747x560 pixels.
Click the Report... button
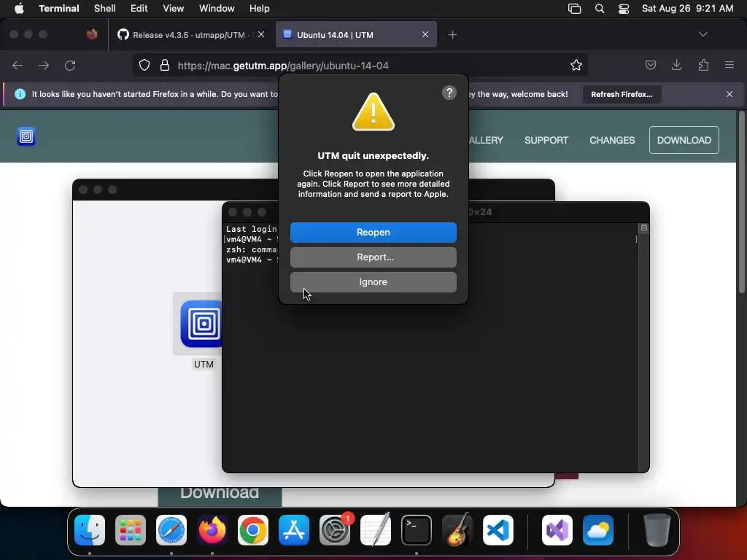373,257
